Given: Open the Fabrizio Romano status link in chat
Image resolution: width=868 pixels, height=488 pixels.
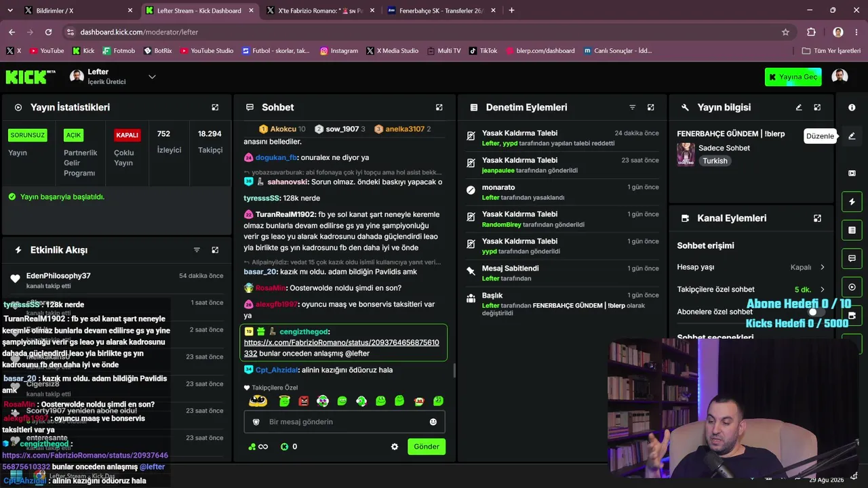Looking at the screenshot, I should tap(341, 348).
